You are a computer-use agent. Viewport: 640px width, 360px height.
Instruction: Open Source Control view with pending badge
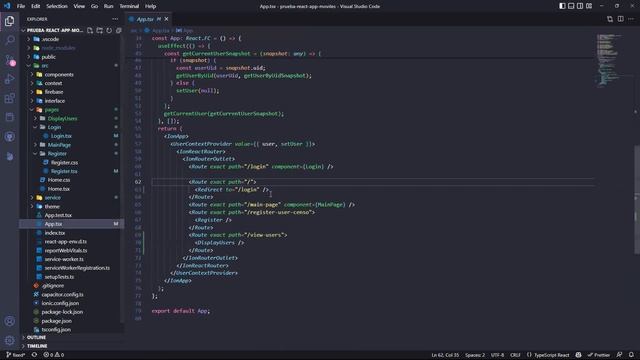(x=9, y=60)
